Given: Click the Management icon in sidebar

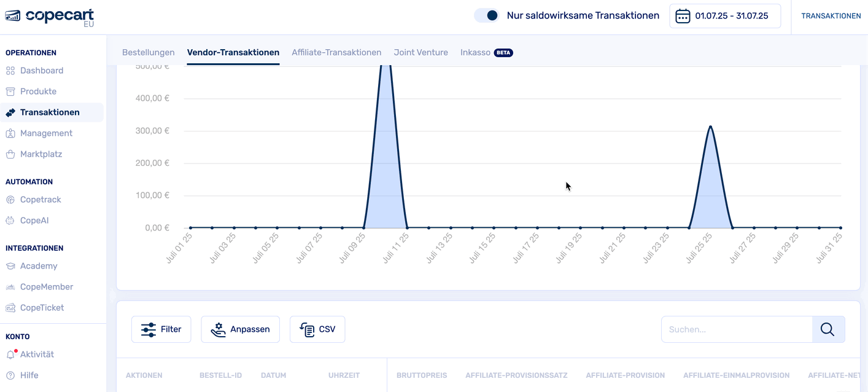Looking at the screenshot, I should pyautogui.click(x=10, y=133).
